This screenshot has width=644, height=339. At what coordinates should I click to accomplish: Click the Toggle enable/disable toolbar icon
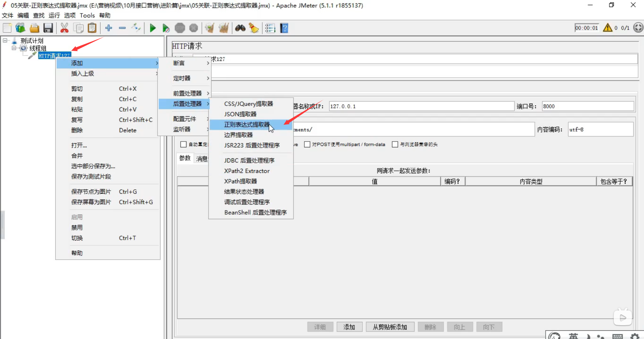pyautogui.click(x=136, y=28)
